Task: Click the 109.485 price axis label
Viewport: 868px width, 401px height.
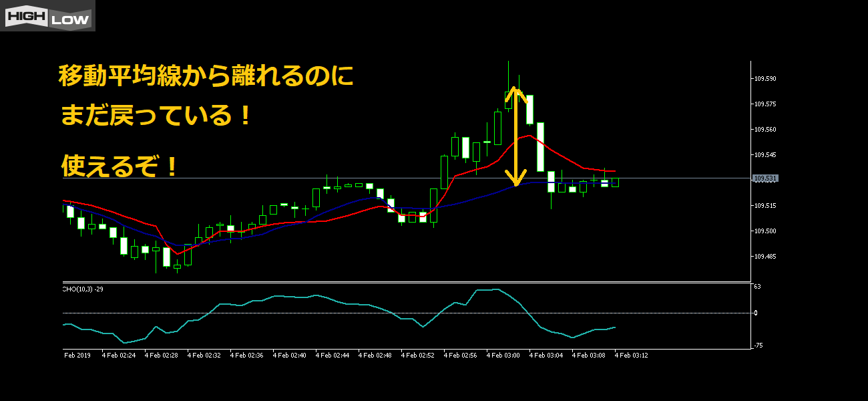Action: [x=765, y=257]
